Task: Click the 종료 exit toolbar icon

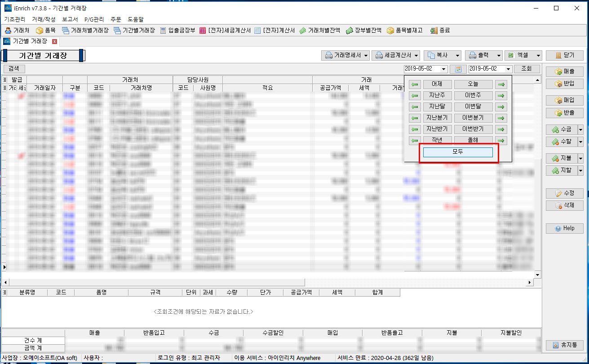Action: pos(440,31)
